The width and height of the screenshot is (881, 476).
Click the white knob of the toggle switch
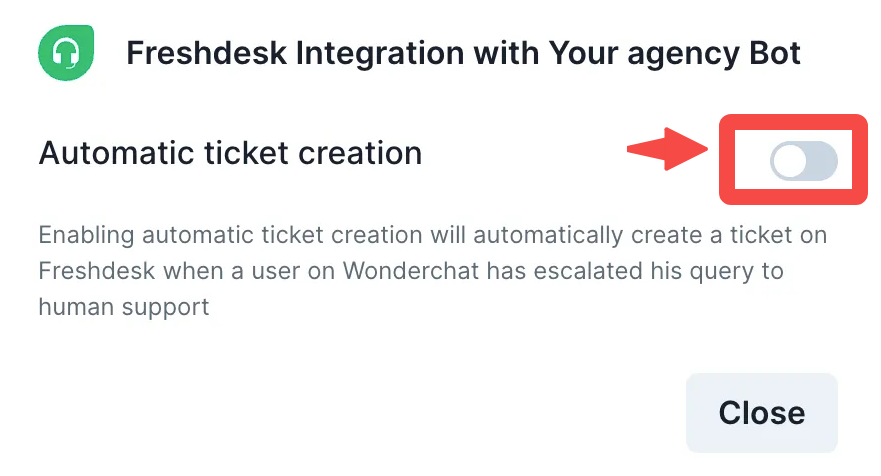(790, 161)
